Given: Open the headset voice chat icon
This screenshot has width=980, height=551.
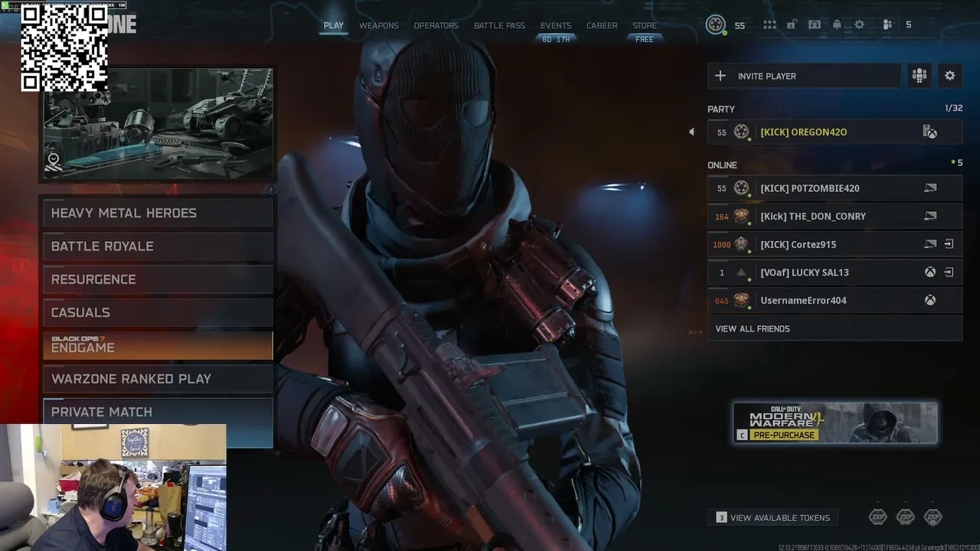Looking at the screenshot, I should point(815,24).
